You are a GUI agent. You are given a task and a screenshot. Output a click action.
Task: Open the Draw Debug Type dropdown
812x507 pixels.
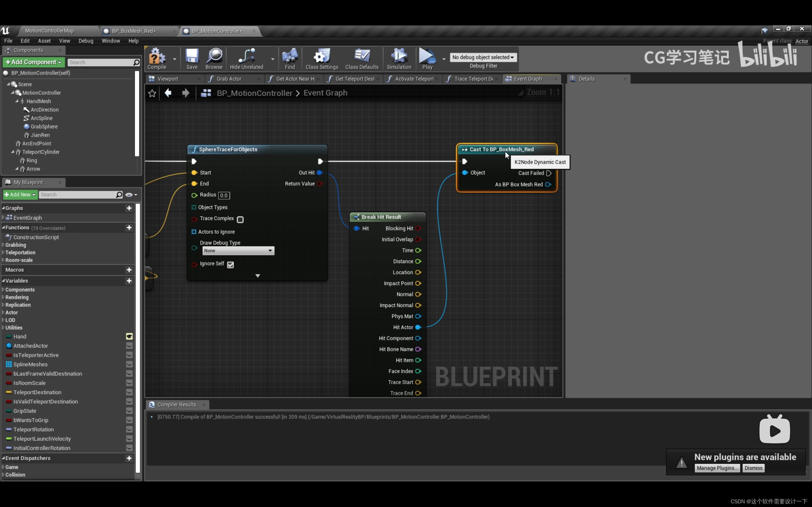tap(238, 251)
